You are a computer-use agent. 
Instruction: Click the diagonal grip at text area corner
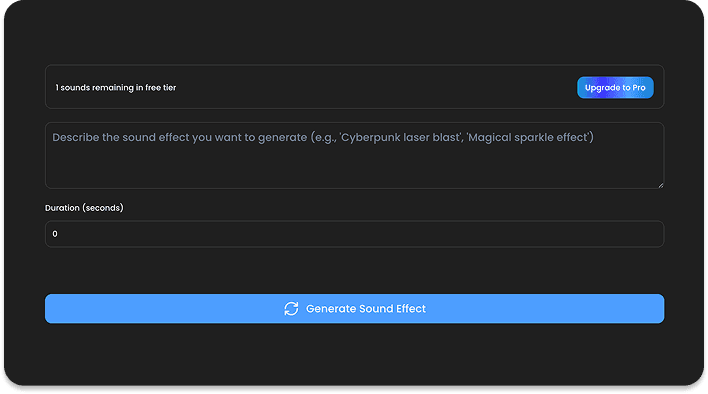pos(661,185)
